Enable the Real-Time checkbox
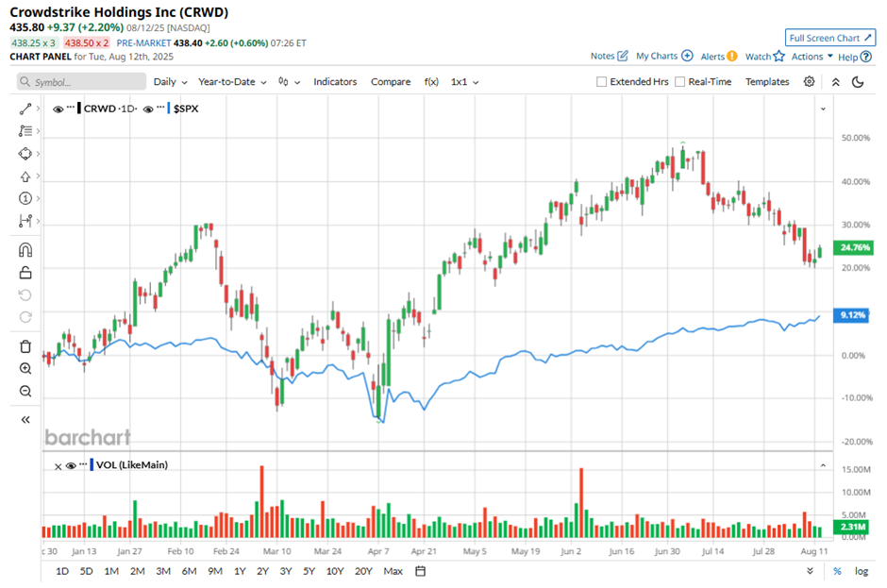887x588 pixels. click(x=680, y=81)
